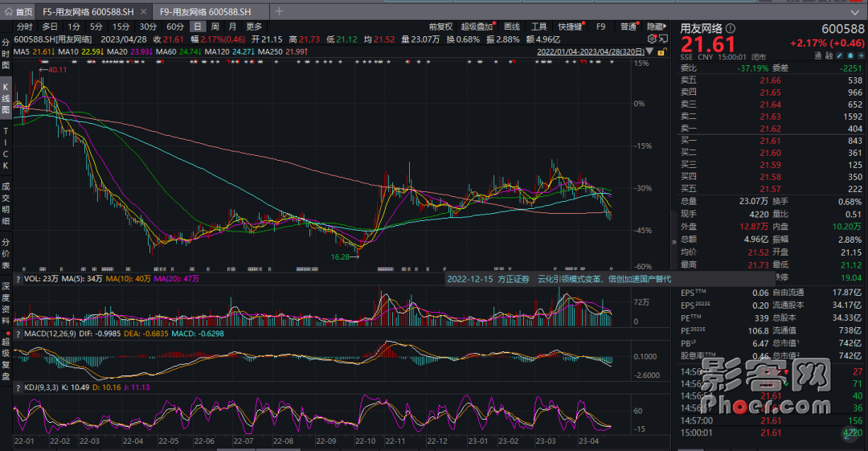Open 超级复盘 in the left sidebar
This screenshot has height=451, width=868.
click(x=6, y=358)
